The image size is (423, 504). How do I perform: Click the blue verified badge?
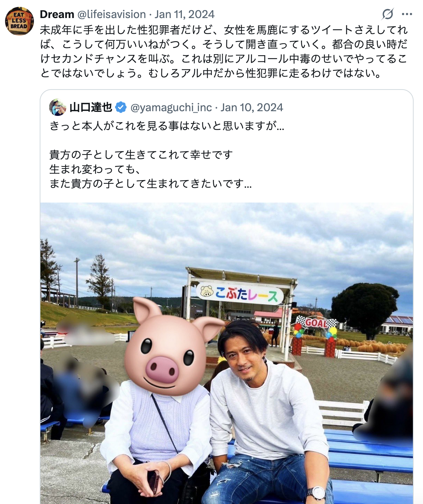(x=121, y=107)
